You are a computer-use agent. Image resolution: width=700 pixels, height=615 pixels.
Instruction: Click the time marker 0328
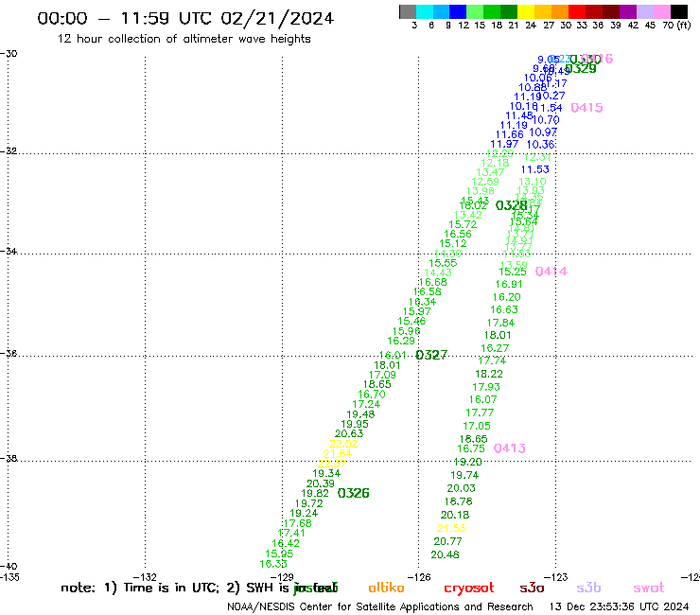click(x=512, y=205)
